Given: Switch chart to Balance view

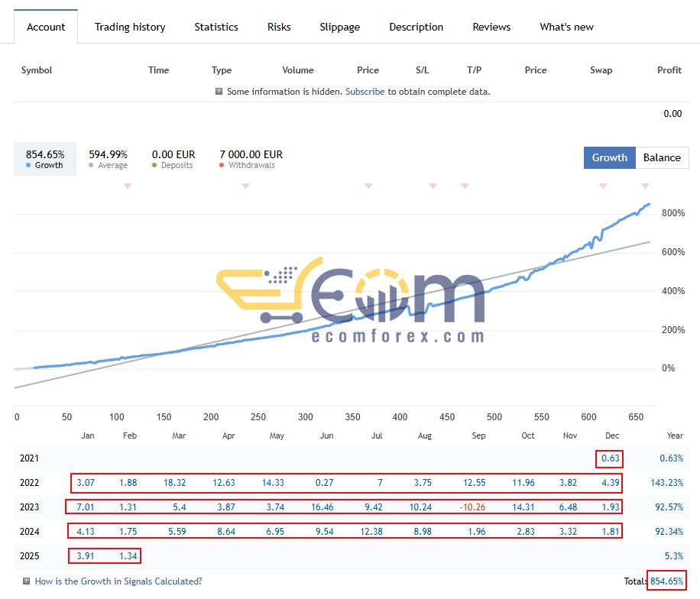Looking at the screenshot, I should [662, 157].
